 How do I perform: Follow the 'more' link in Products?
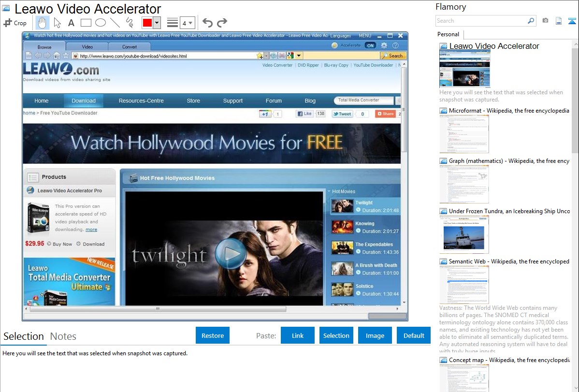(x=91, y=230)
